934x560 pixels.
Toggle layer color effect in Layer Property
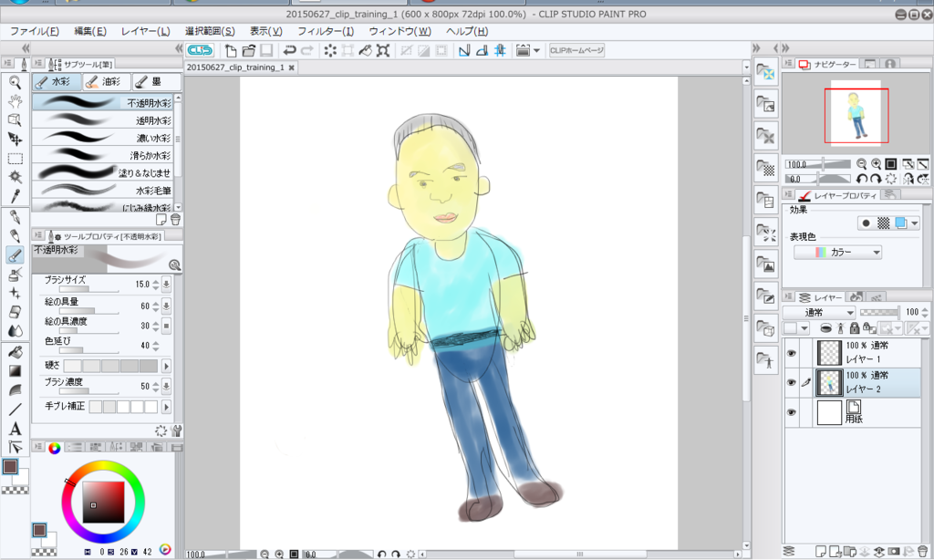point(901,223)
